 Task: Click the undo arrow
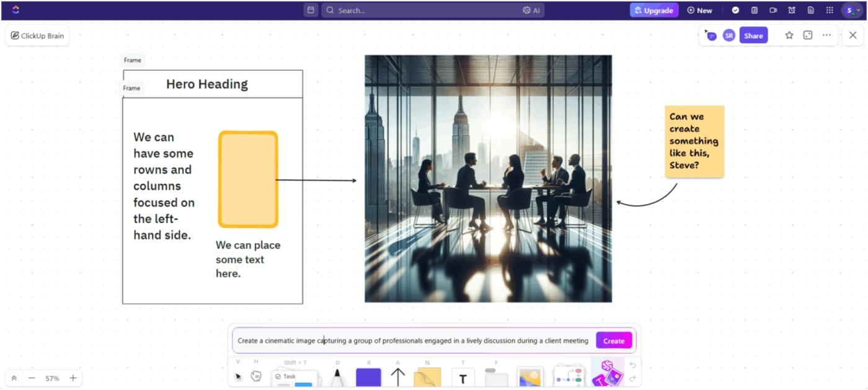[632, 365]
